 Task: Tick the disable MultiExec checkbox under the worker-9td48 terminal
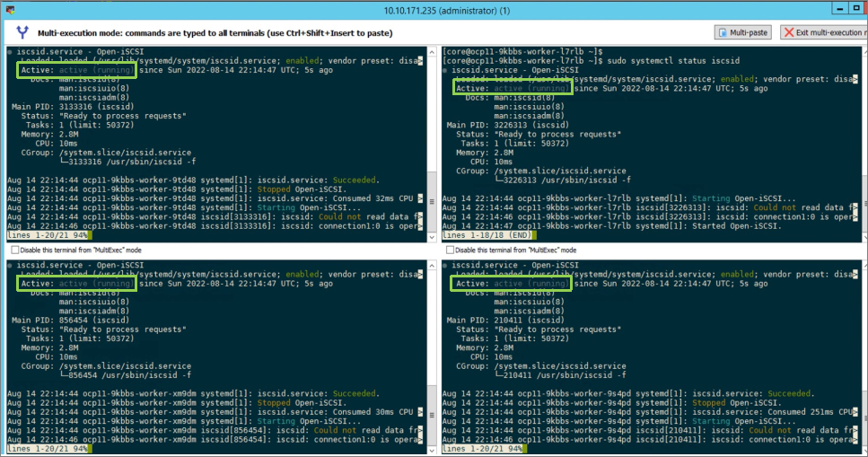15,250
